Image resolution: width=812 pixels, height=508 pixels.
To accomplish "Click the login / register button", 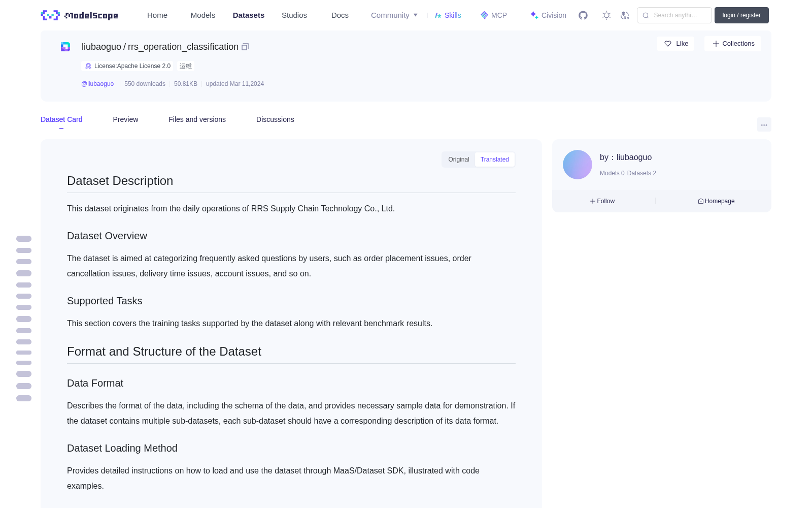I will [741, 15].
